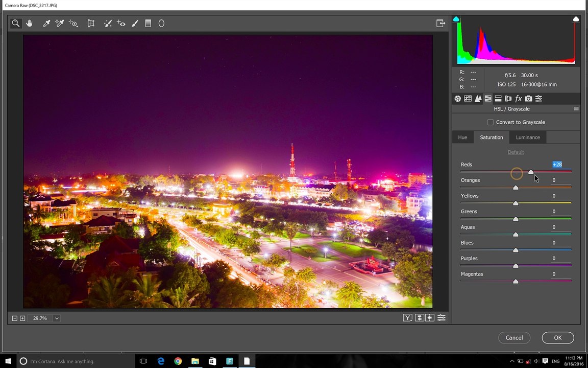Screen dimensions: 588x368
Task: Open the Camera Calibration panel tab
Action: point(528,98)
